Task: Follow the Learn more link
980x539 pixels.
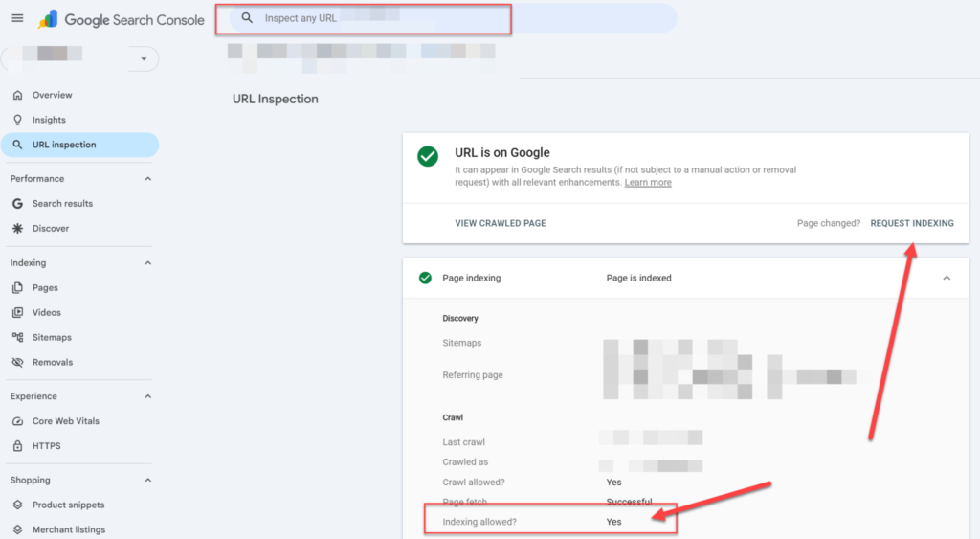Action: coord(648,183)
